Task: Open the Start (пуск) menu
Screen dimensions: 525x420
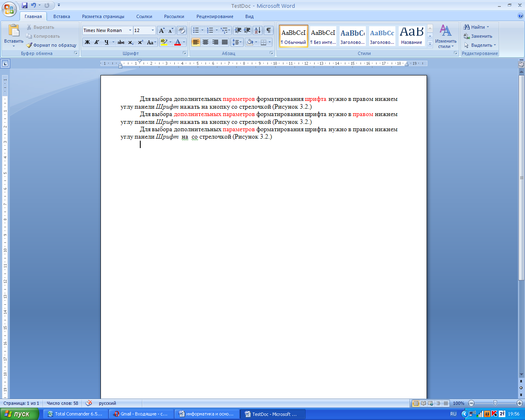Action: pos(20,414)
